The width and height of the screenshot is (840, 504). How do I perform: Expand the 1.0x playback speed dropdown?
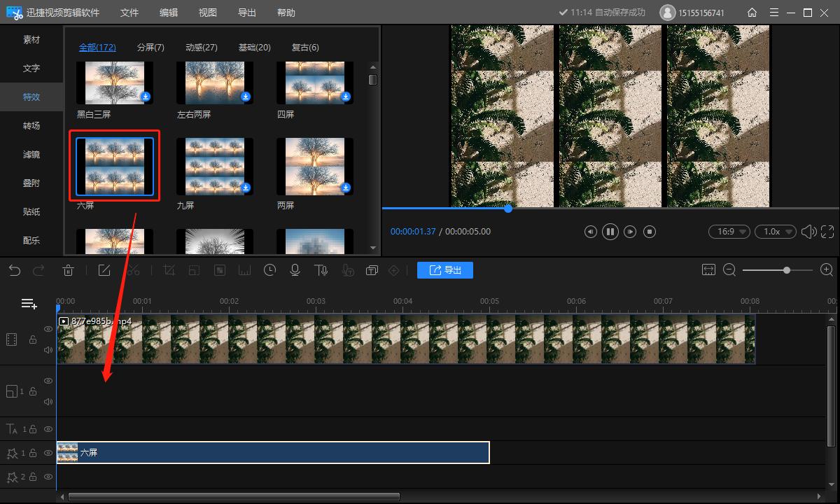pos(776,232)
